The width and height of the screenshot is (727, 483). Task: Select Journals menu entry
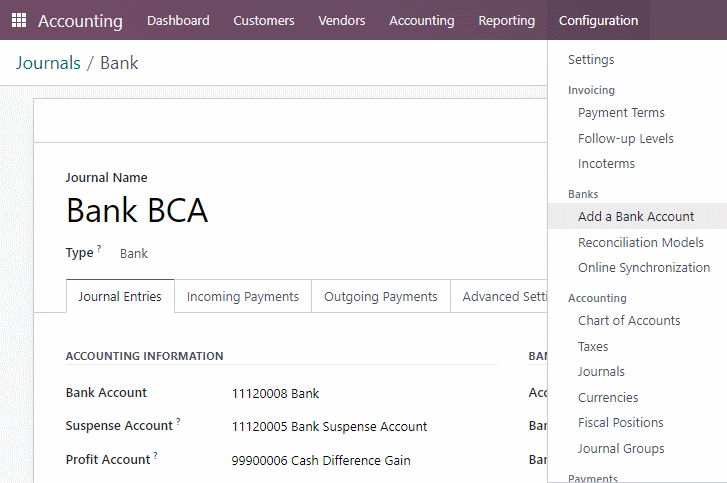click(x=601, y=372)
